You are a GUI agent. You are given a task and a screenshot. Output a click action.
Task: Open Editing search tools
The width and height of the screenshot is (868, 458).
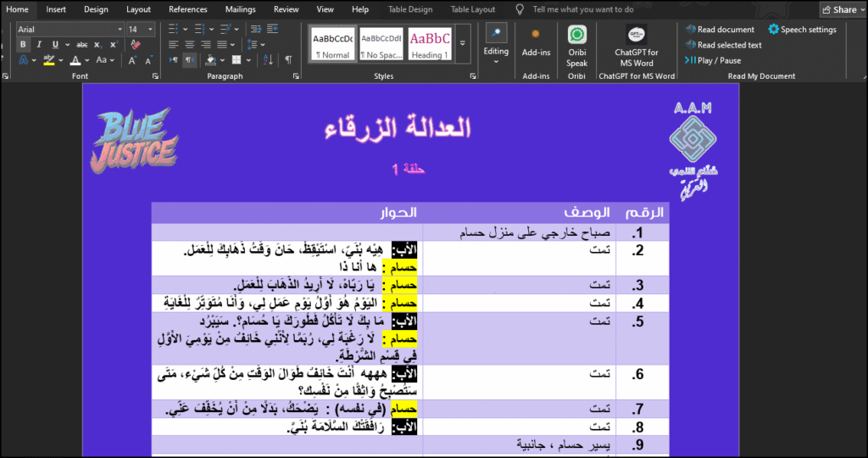(496, 44)
